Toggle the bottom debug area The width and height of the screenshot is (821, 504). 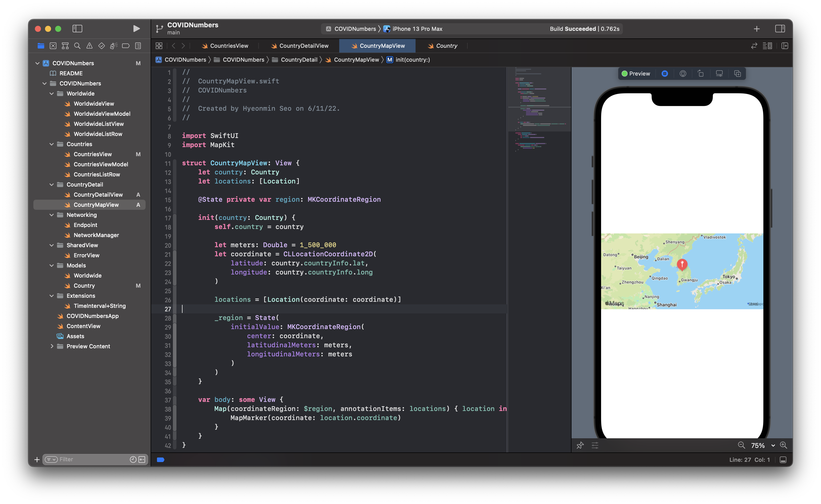[783, 460]
